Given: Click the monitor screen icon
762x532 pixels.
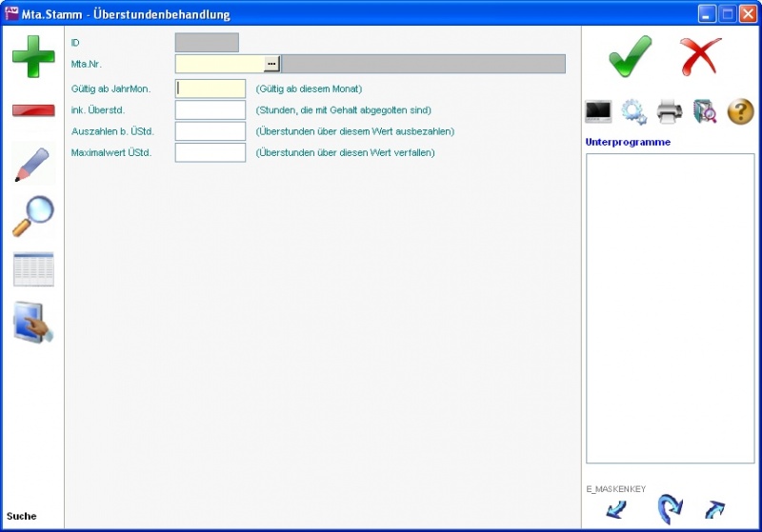Looking at the screenshot, I should click(598, 111).
